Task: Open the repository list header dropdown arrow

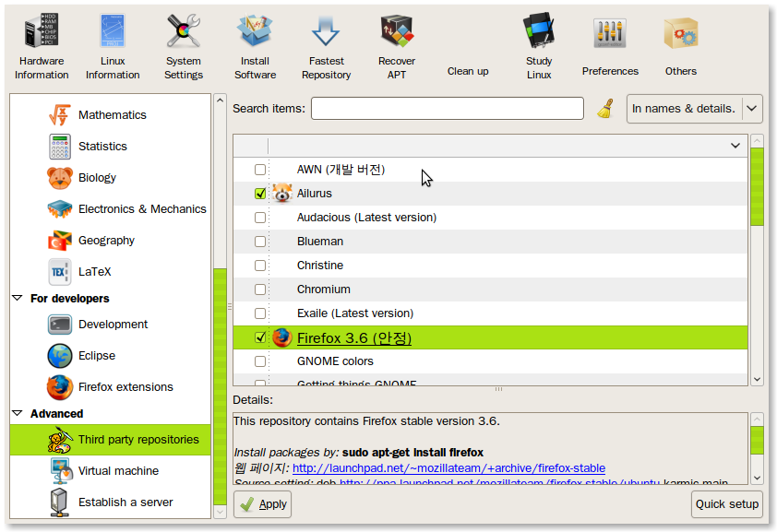Action: click(x=735, y=146)
